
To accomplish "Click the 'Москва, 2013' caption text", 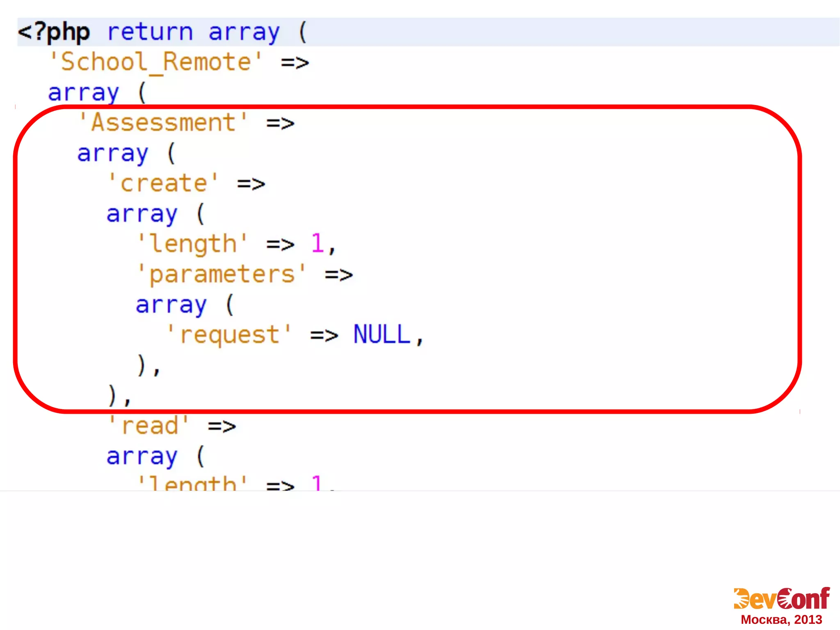I will point(781,620).
